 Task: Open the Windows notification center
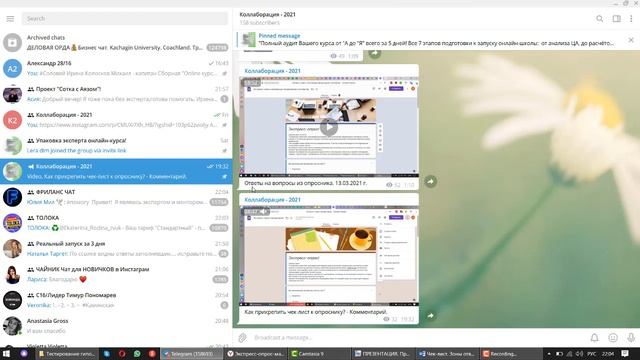tap(624, 353)
